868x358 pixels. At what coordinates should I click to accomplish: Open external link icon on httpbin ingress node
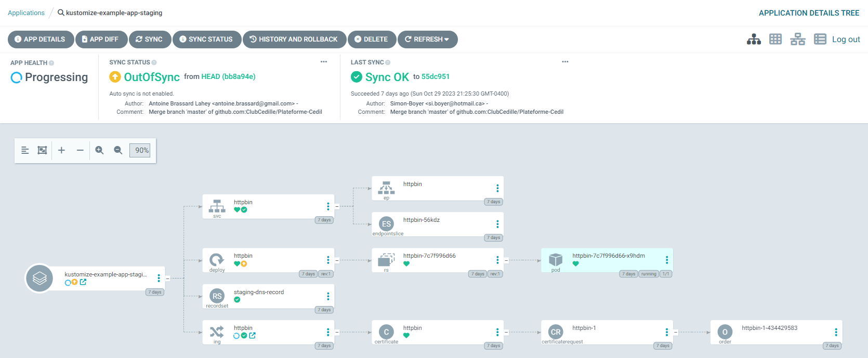coord(253,336)
